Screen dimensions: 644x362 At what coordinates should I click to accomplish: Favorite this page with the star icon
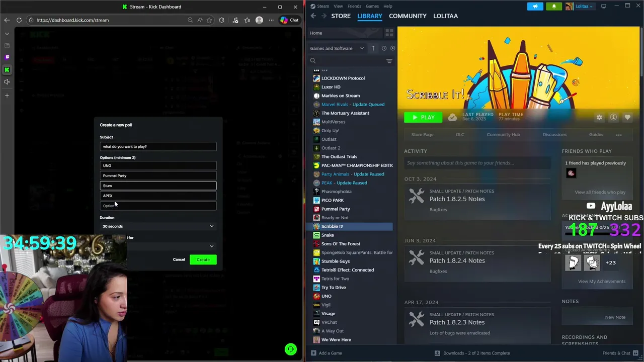click(209, 20)
